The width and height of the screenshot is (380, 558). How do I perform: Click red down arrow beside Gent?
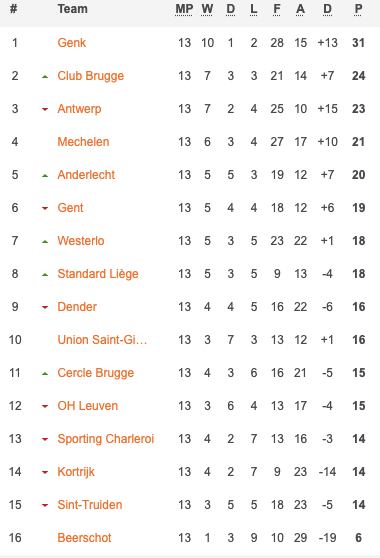pyautogui.click(x=45, y=208)
